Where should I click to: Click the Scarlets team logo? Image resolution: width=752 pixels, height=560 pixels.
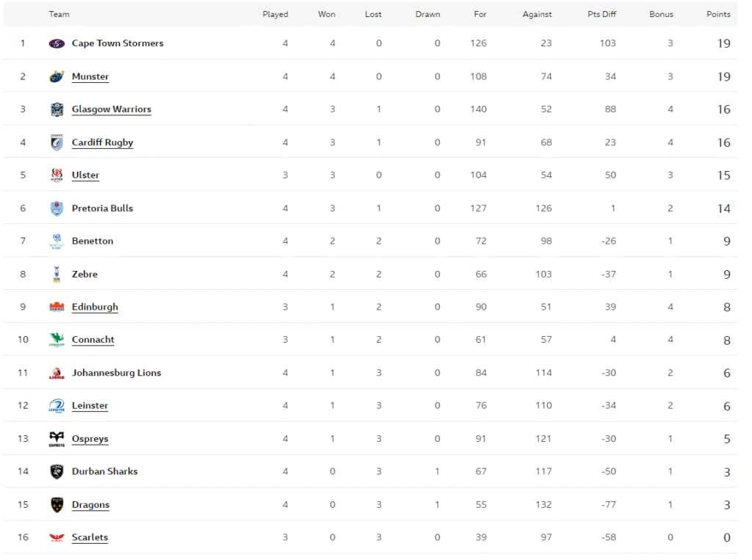(57, 537)
